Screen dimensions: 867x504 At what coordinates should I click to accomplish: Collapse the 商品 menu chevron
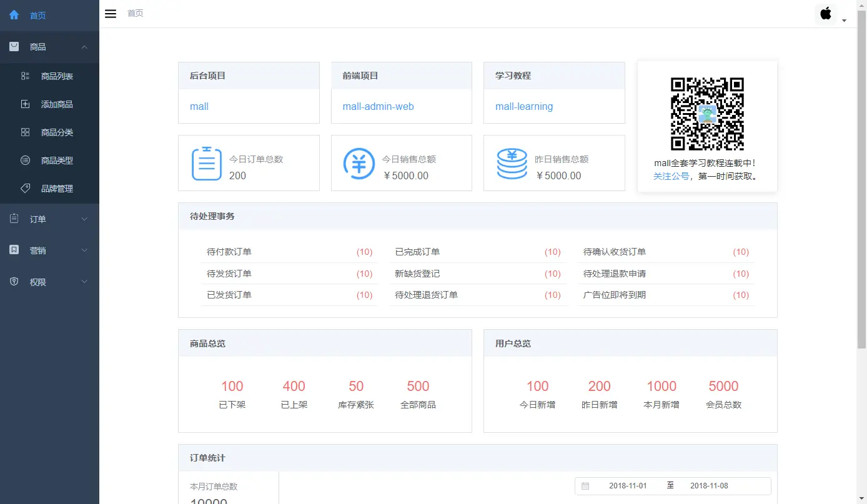tap(84, 47)
